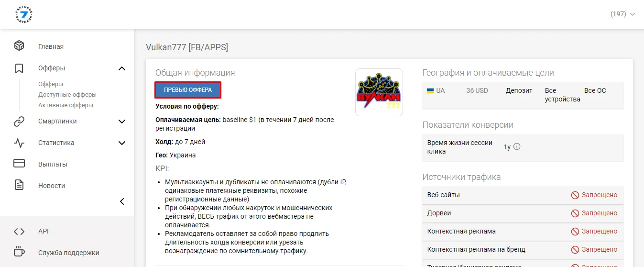This screenshot has height=267, width=644.
Task: Click the KPI: subheading
Action: pyautogui.click(x=163, y=168)
